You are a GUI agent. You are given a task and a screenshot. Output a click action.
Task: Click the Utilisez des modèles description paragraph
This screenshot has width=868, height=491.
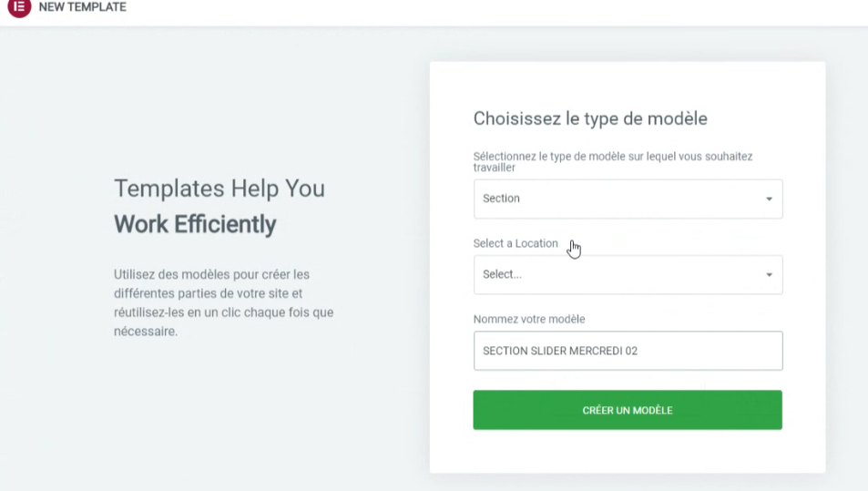click(223, 302)
